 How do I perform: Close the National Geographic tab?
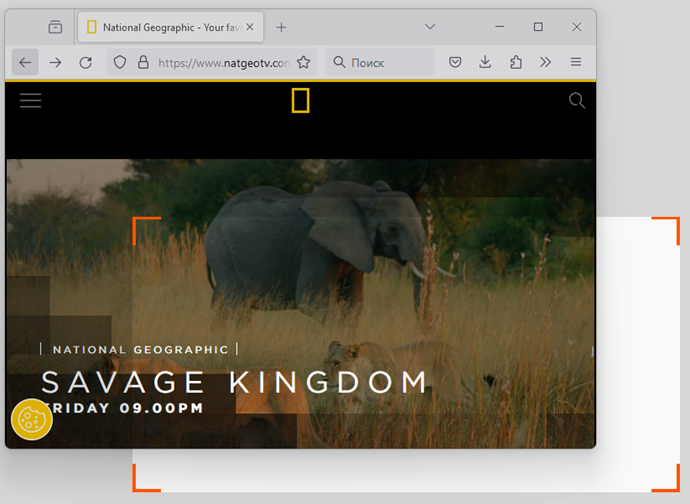pos(250,27)
